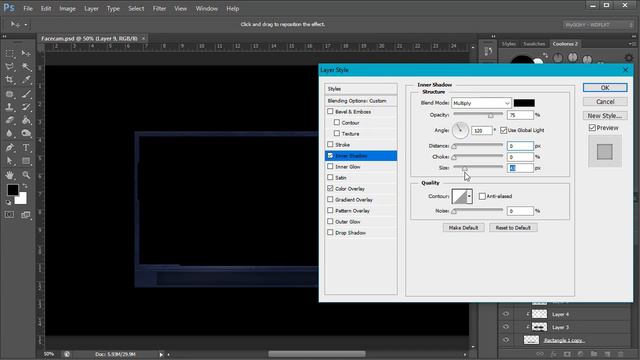Enable Bevel & Emboss checkbox
Viewport: 640px width, 360px height.
[330, 111]
